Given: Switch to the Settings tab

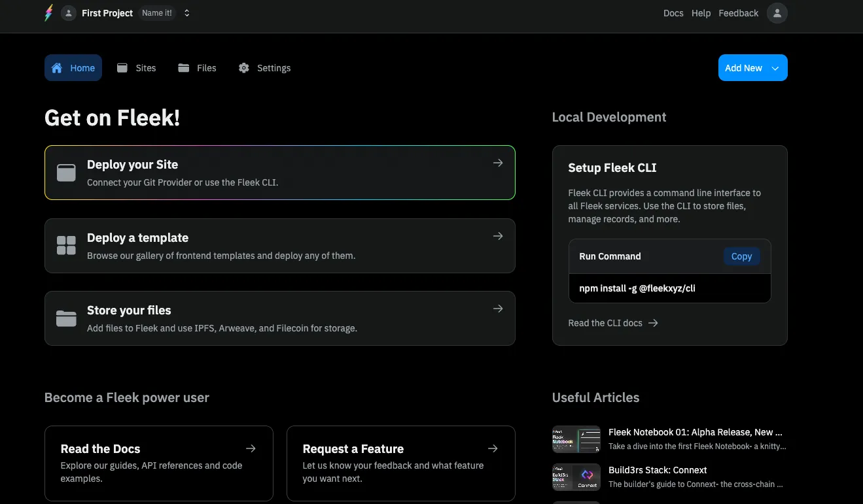Looking at the screenshot, I should [x=265, y=68].
